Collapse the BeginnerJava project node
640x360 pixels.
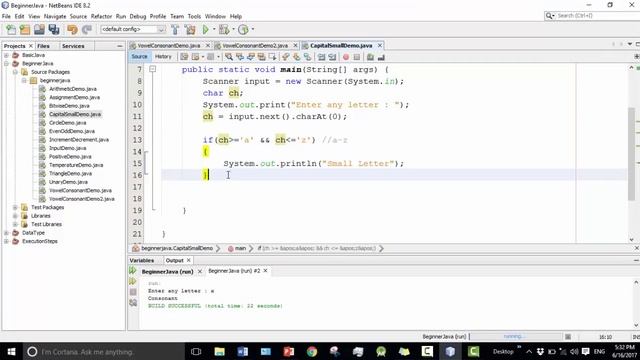point(6,64)
